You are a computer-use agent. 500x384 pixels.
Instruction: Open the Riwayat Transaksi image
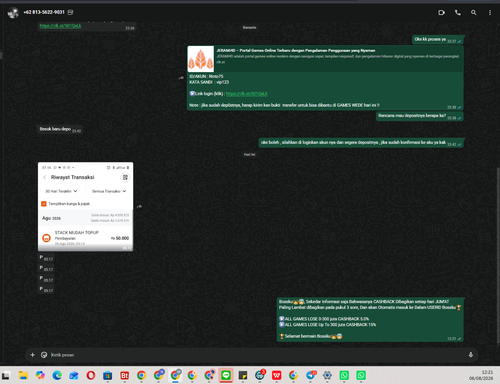click(x=85, y=207)
